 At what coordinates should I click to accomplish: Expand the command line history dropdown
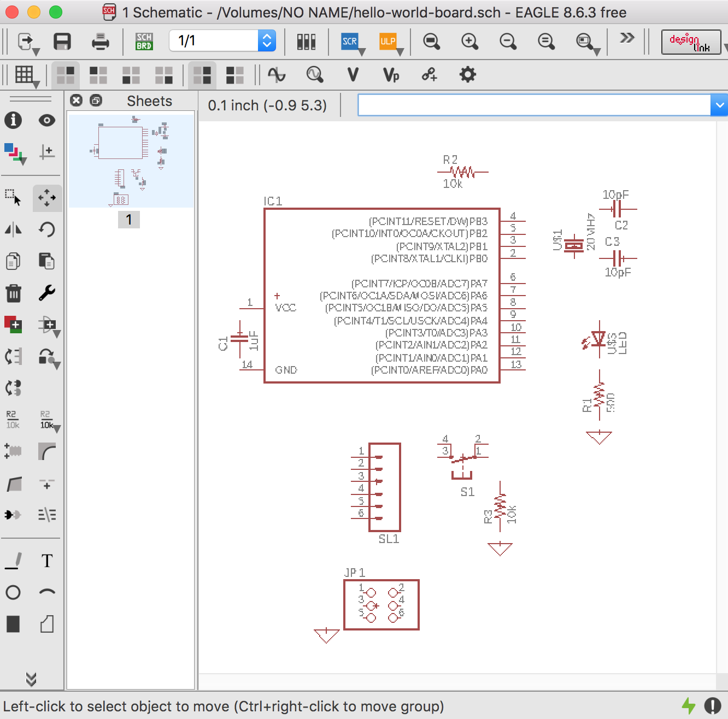click(x=719, y=105)
